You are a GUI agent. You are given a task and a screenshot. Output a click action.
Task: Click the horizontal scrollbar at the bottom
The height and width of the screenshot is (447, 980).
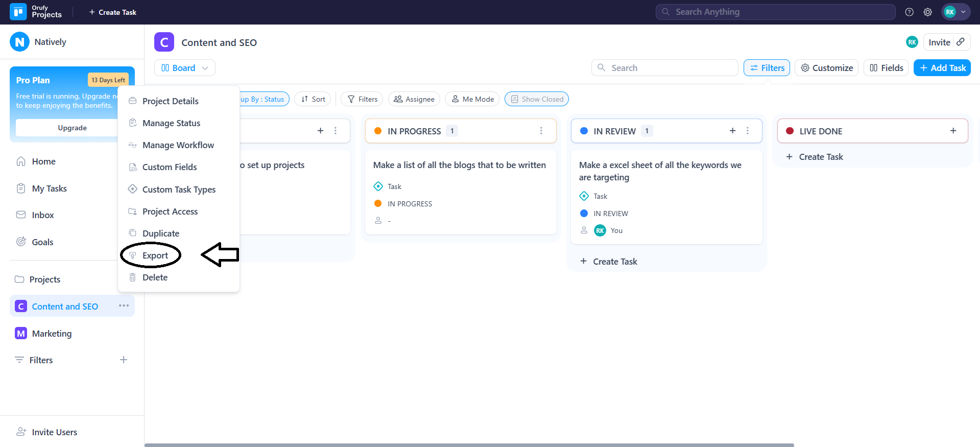click(469, 445)
